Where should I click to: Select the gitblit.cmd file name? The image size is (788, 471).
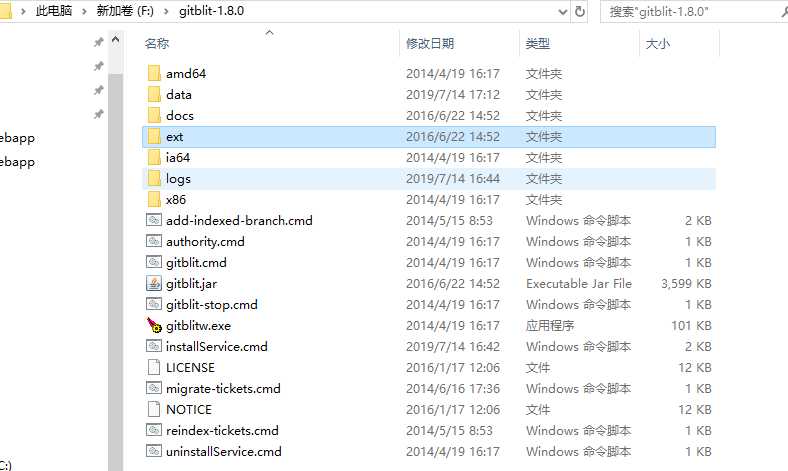click(196, 263)
